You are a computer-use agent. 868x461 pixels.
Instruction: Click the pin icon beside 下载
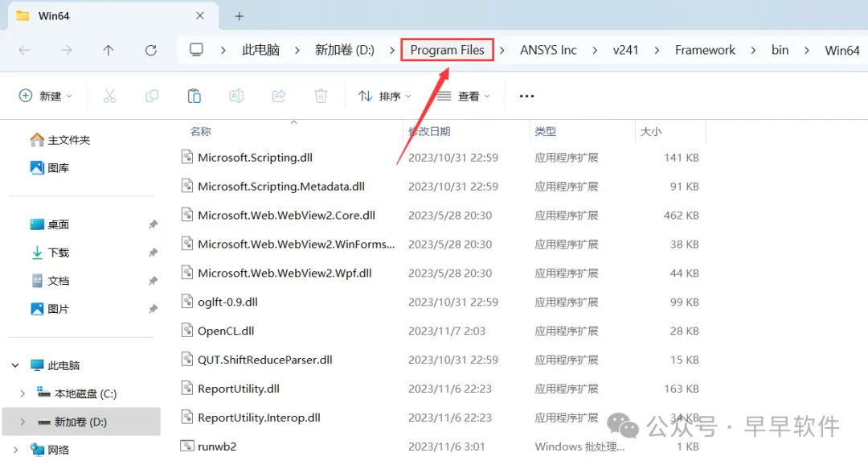[x=153, y=253]
